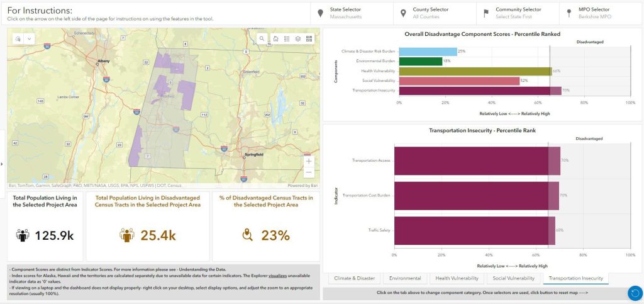Click the 25% Climate & Disaster value label
The image size is (644, 304).
461,52
